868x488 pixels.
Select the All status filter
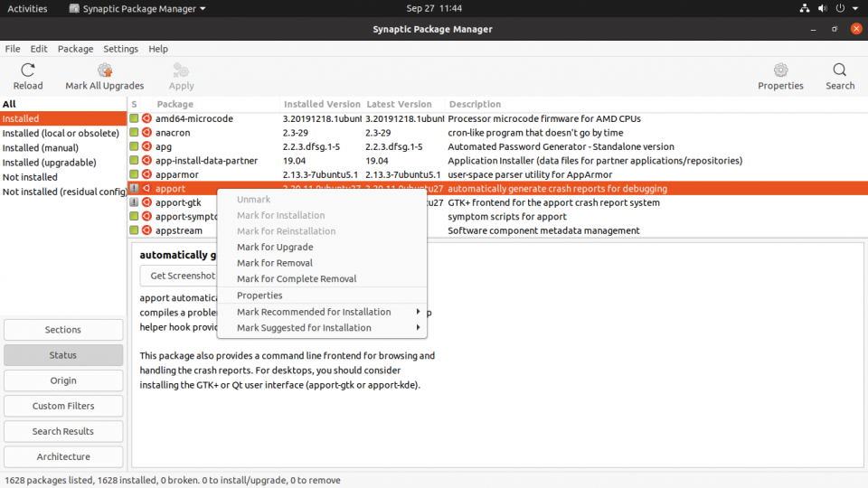[63, 104]
